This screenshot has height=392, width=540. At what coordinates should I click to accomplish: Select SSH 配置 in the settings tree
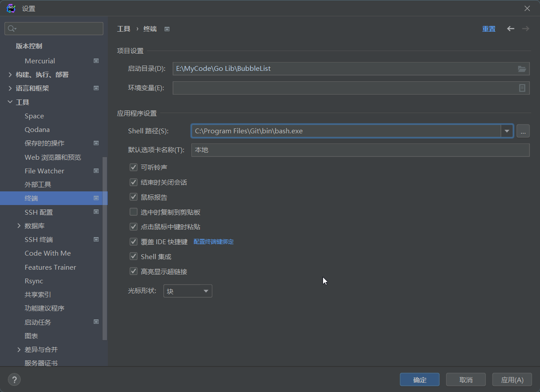(x=39, y=212)
